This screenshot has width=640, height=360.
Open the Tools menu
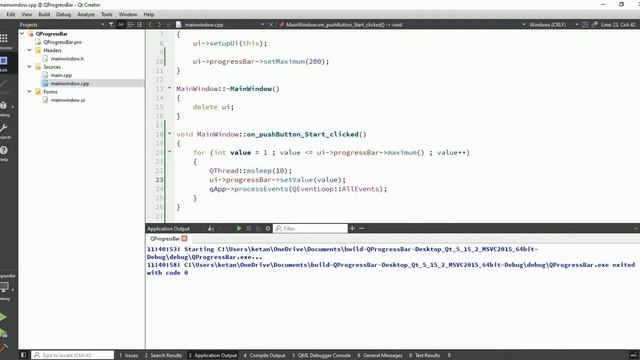point(107,14)
